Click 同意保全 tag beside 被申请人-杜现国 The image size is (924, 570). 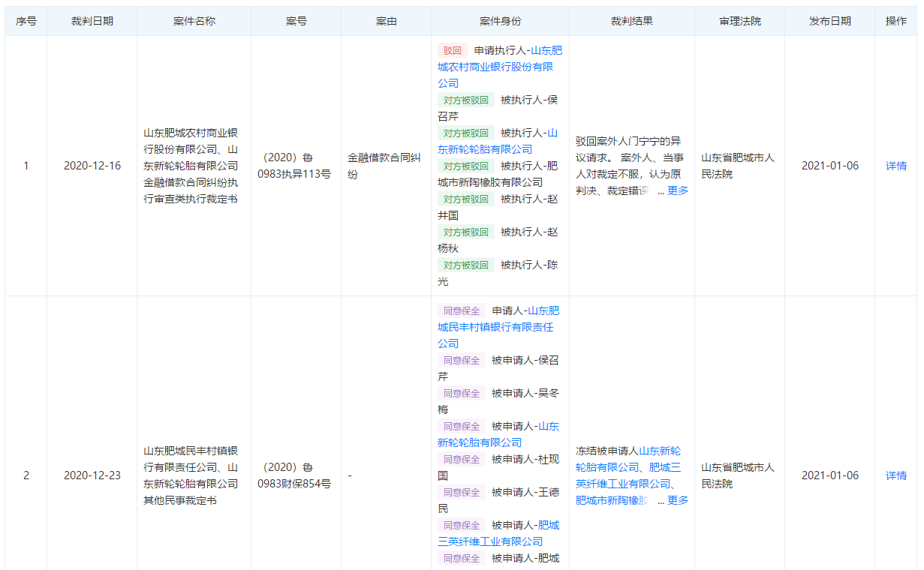pyautogui.click(x=462, y=460)
